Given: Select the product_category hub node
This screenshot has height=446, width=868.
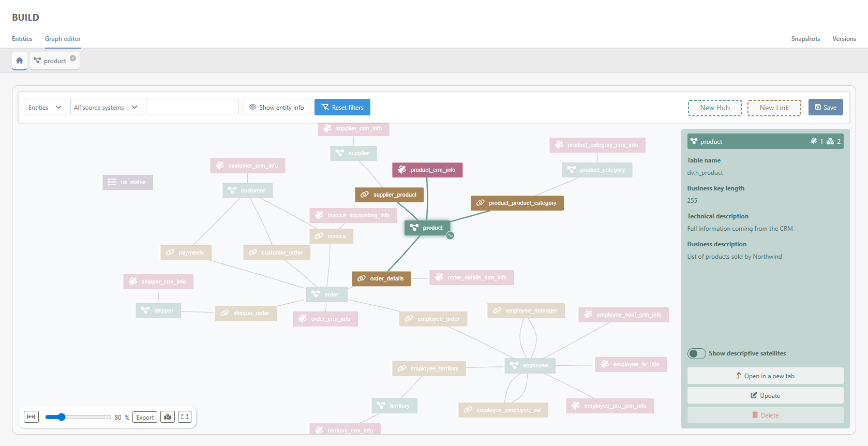Looking at the screenshot, I should pos(597,170).
